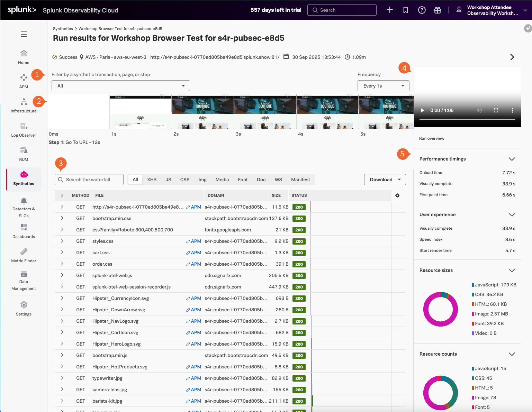The image size is (532, 412).
Task: Open the help question mark icon
Action: (422, 10)
